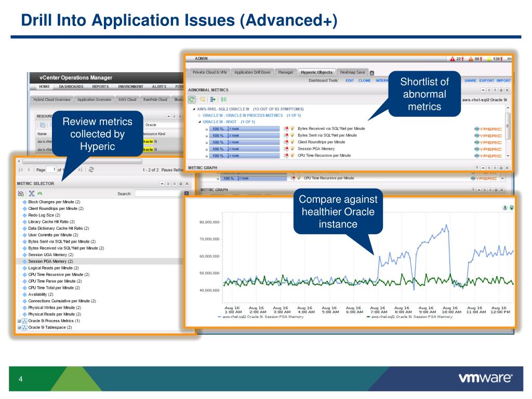Open the HOME menu in vCenter Operations Manager
The height and width of the screenshot is (399, 532).
click(44, 87)
